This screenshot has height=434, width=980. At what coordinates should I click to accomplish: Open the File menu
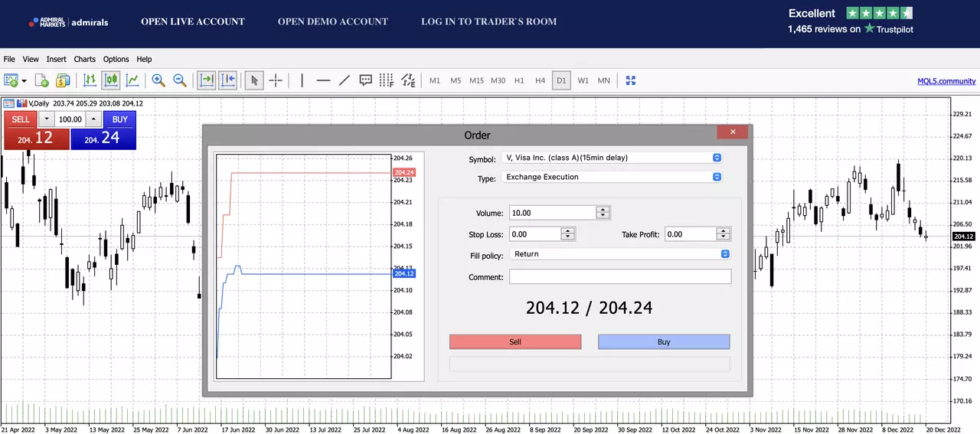[x=9, y=59]
